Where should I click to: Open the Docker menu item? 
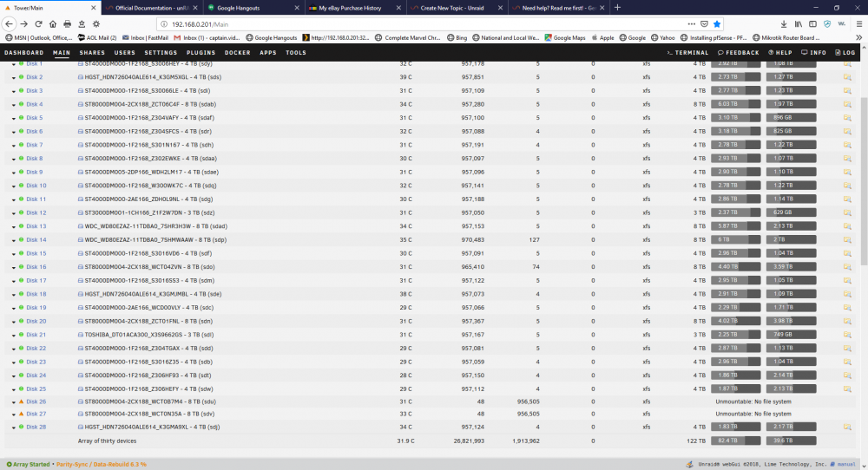[238, 53]
